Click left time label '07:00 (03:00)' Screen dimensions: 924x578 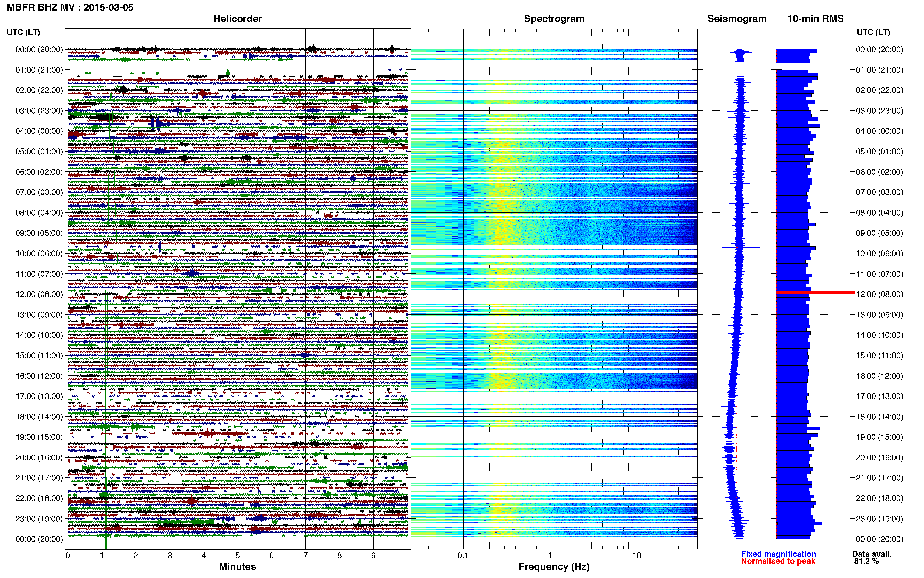click(39, 192)
